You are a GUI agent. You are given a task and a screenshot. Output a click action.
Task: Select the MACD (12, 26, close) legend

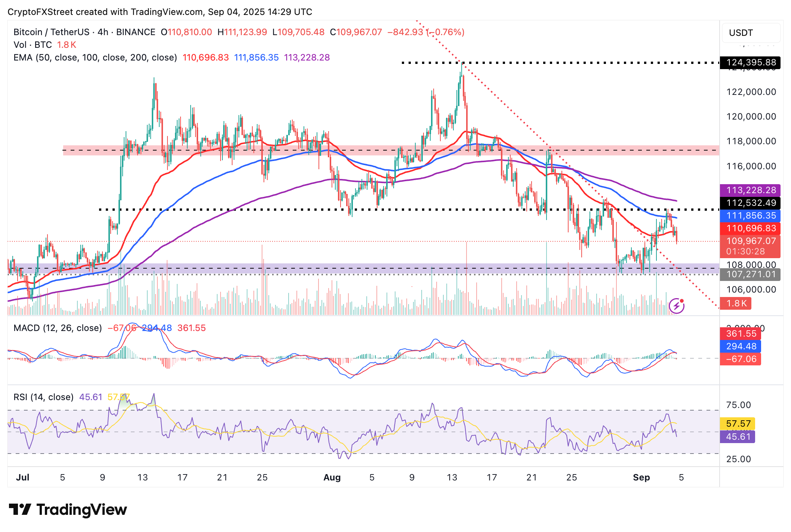(58, 328)
